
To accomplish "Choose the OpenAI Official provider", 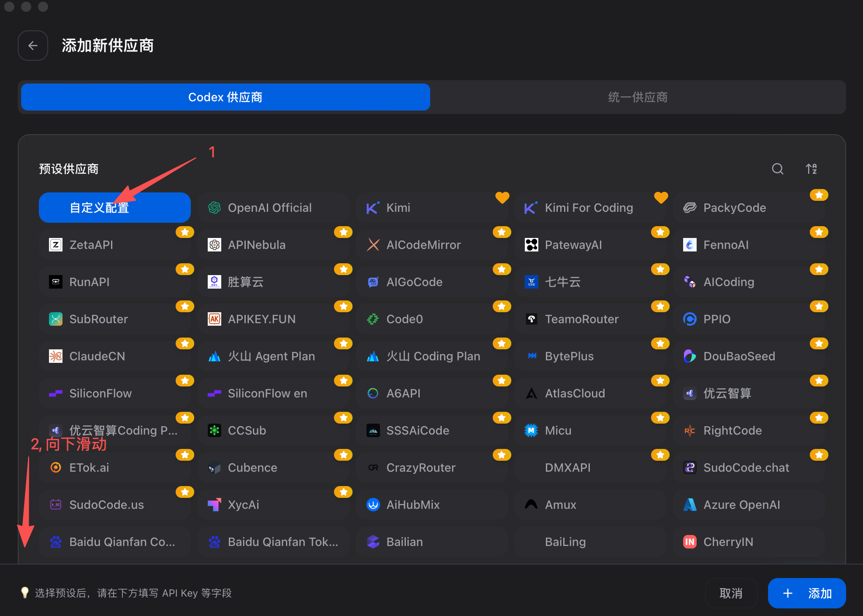I will (273, 208).
